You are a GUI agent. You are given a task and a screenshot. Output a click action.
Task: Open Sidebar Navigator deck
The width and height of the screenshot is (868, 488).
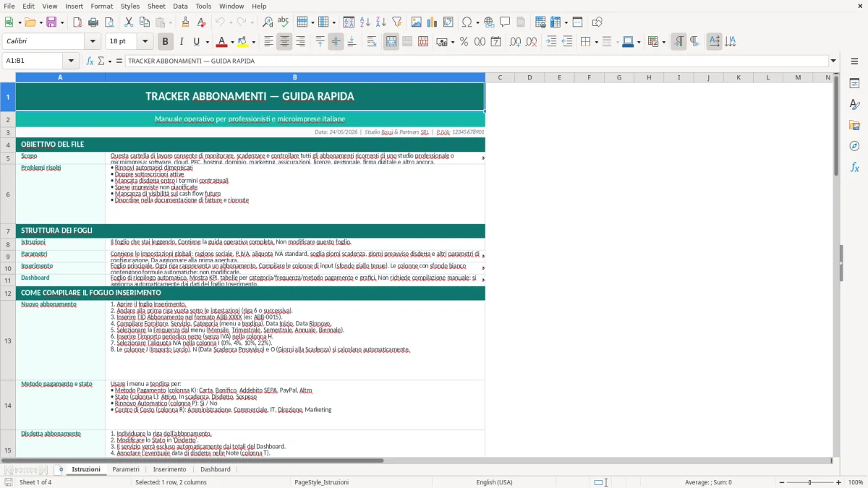click(854, 146)
